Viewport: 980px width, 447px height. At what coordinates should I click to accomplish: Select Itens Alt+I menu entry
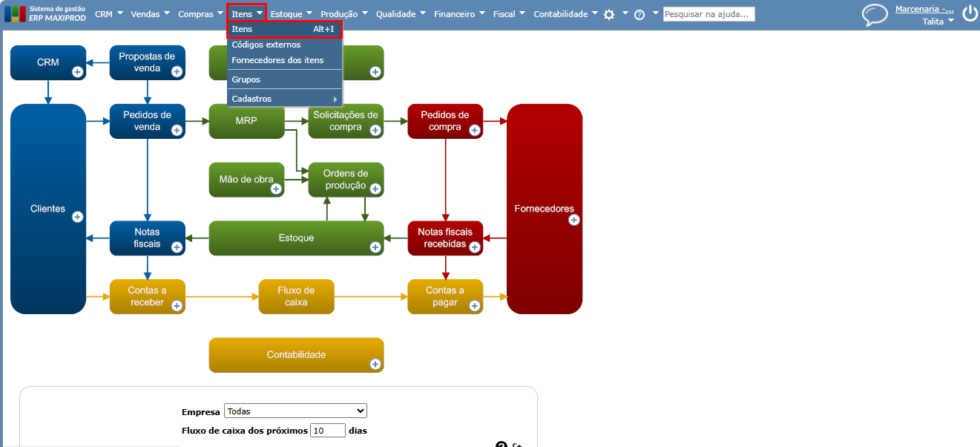(x=284, y=29)
